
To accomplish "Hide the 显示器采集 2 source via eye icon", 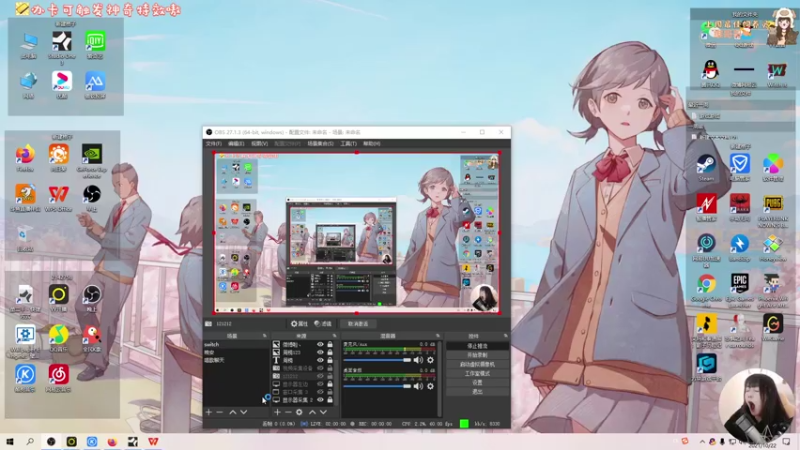I will click(320, 399).
